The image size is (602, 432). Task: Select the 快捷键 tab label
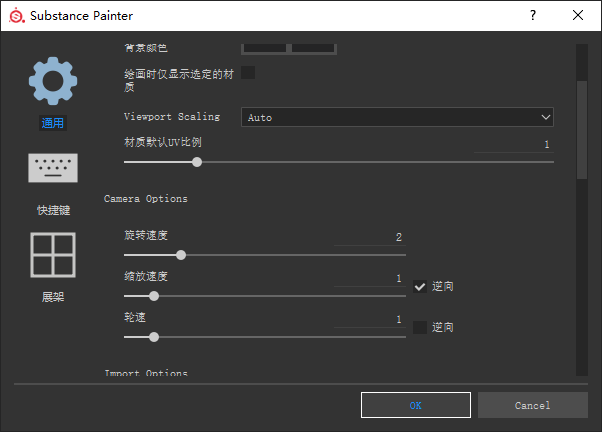pyautogui.click(x=52, y=210)
